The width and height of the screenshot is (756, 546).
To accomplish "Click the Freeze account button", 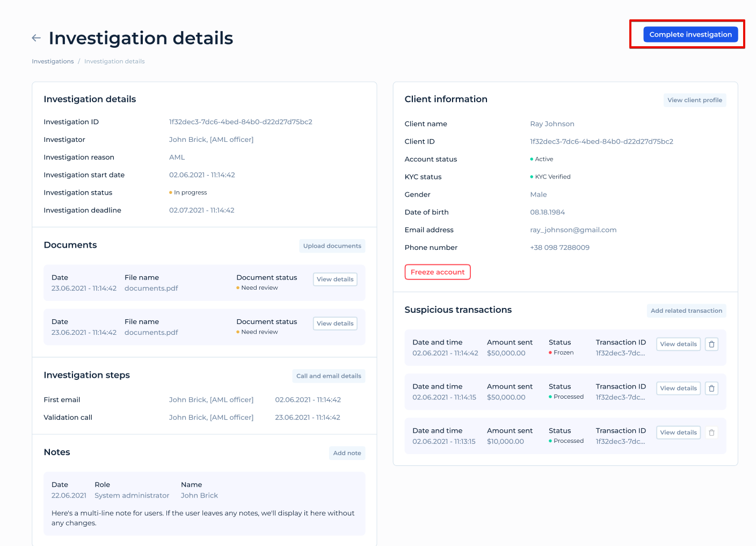I will [x=437, y=272].
